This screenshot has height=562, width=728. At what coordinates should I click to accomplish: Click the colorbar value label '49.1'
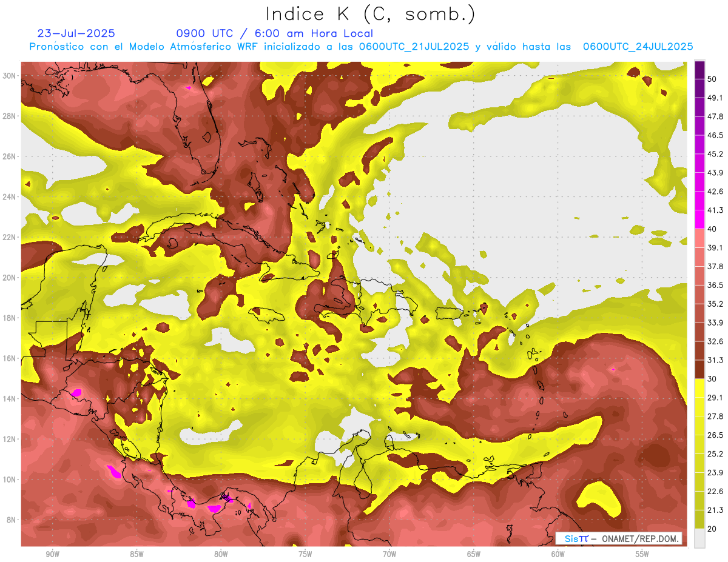(715, 98)
